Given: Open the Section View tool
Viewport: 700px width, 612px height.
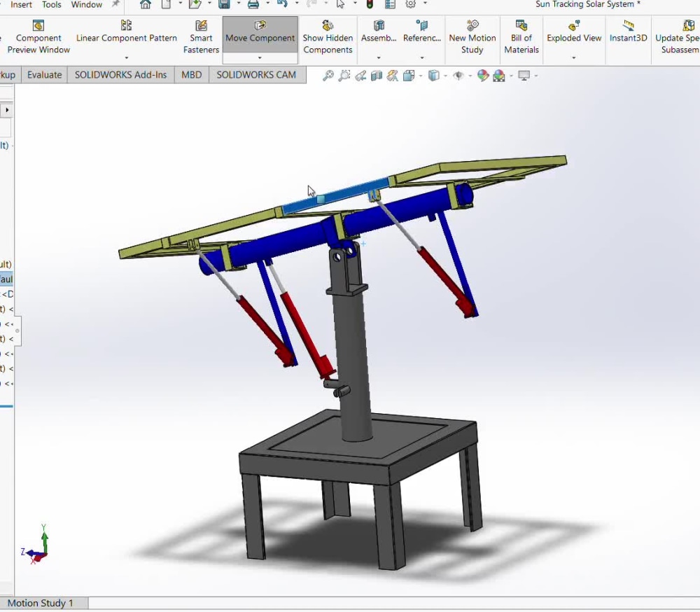Looking at the screenshot, I should [374, 75].
